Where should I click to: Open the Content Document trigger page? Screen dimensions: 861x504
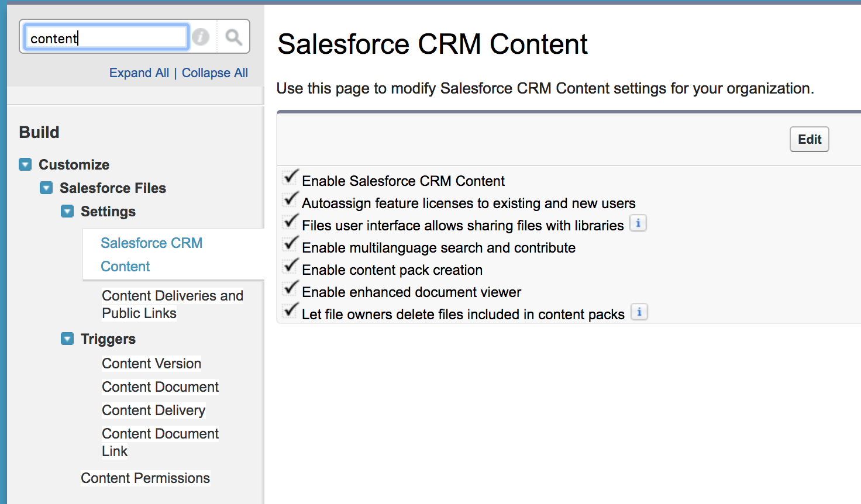160,387
